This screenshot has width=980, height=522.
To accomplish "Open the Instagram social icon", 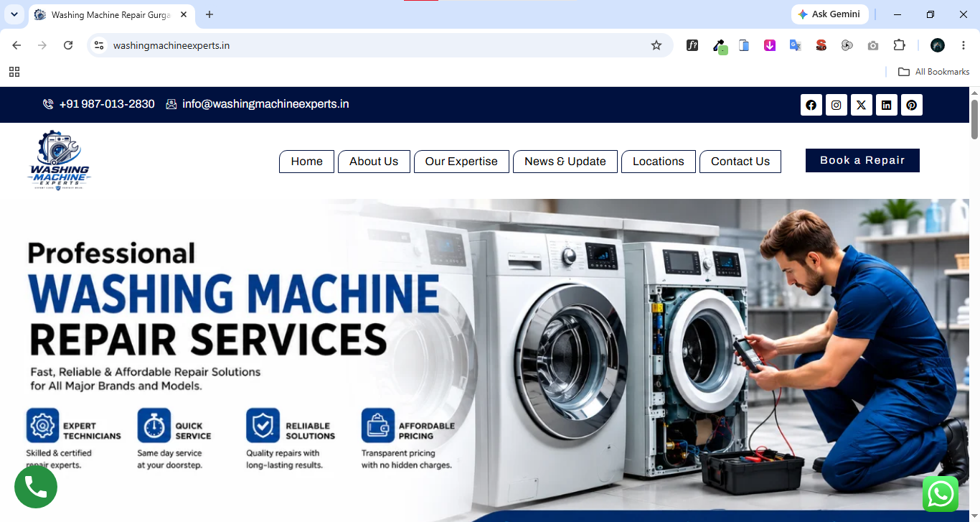I will (x=836, y=105).
